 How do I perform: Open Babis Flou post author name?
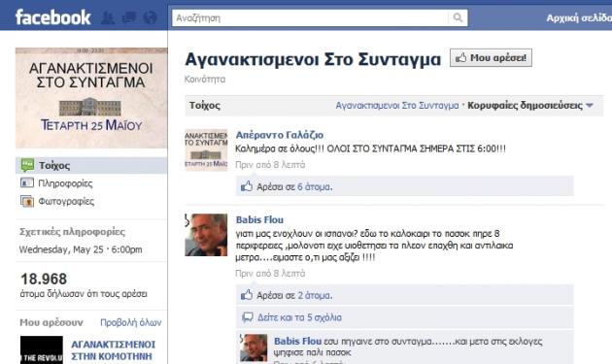(259, 220)
